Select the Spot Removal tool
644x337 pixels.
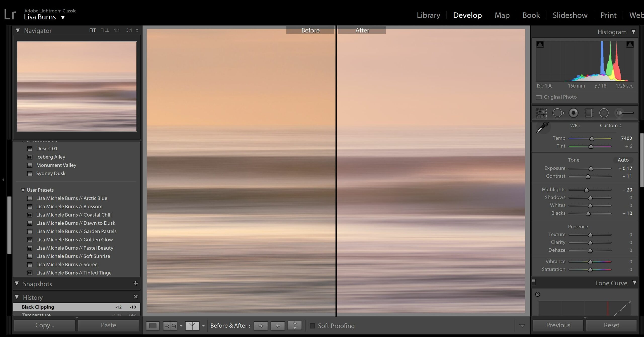tap(558, 113)
